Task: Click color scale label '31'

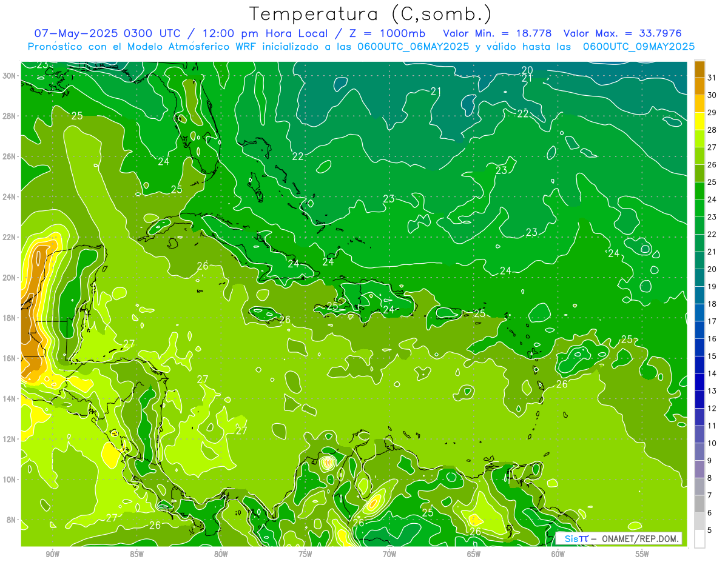Action: pos(712,78)
